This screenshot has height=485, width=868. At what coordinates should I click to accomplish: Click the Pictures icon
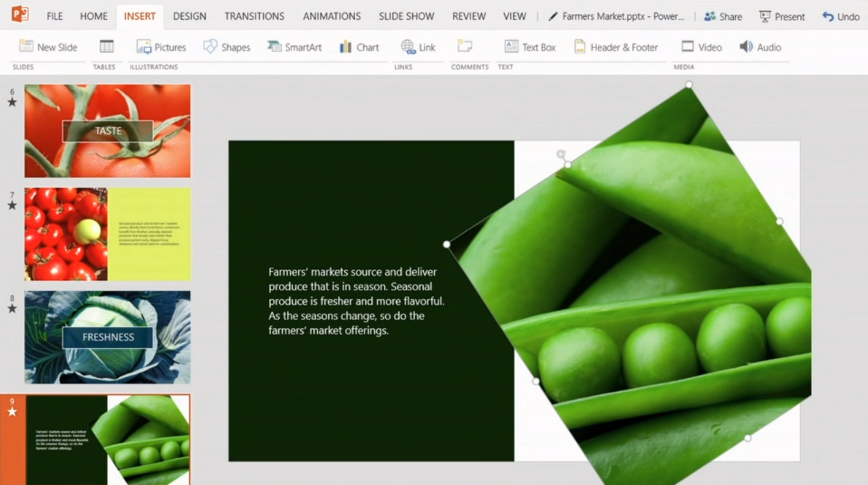(160, 47)
